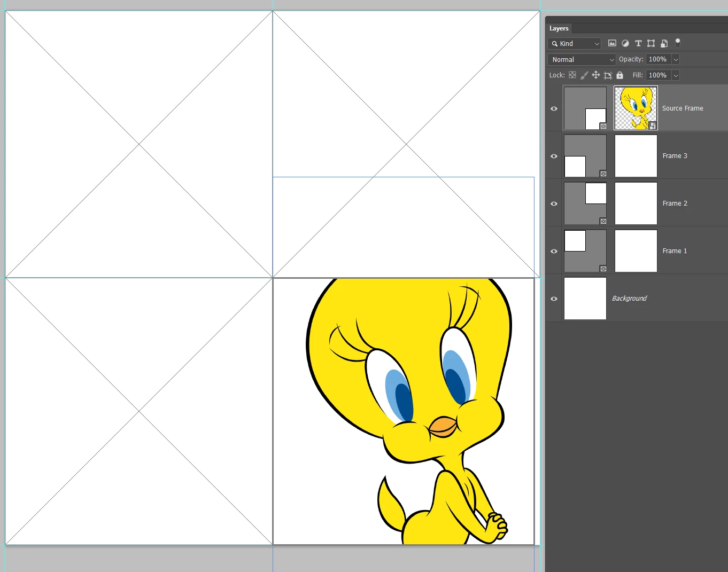The height and width of the screenshot is (572, 728).
Task: Select the 'Frame 2' layer name
Action: 675,203
